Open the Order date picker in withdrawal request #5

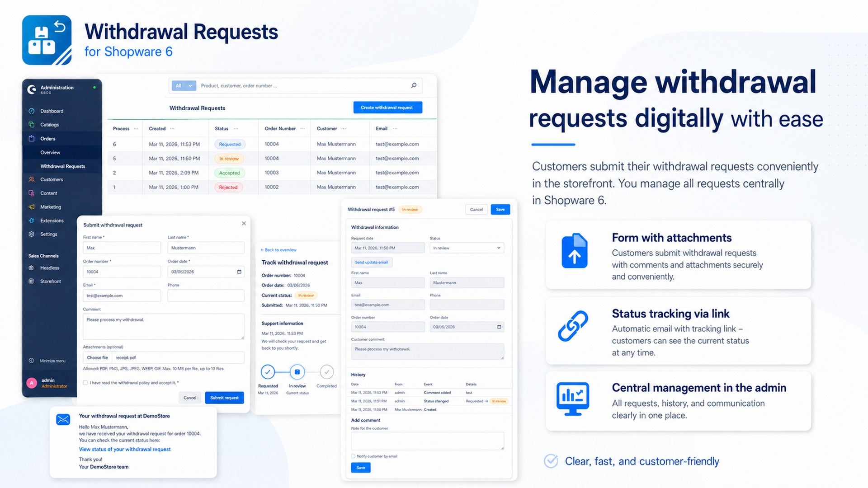[x=499, y=327]
